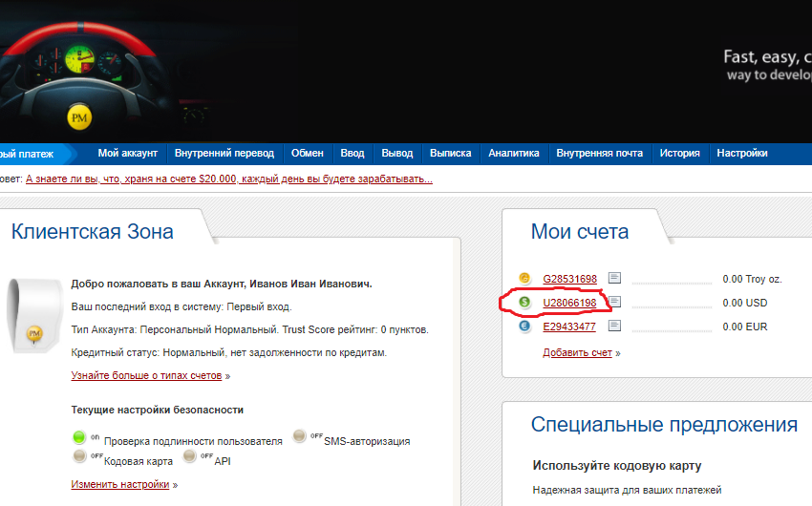Open the Выписка menu item
Viewport: 812px width, 506px height.
tap(450, 153)
